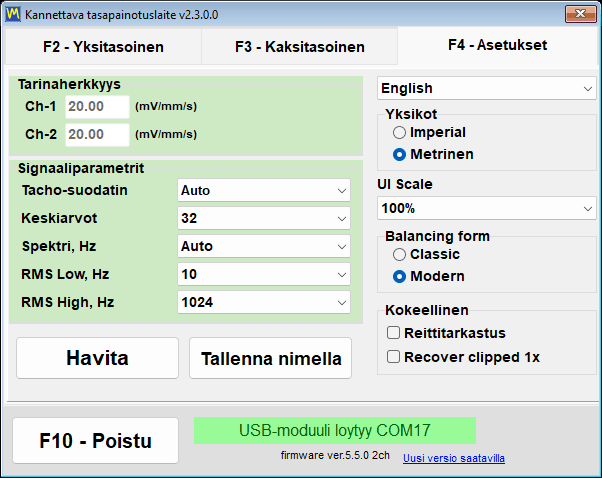
Task: Click the Havita button
Action: pos(98,358)
